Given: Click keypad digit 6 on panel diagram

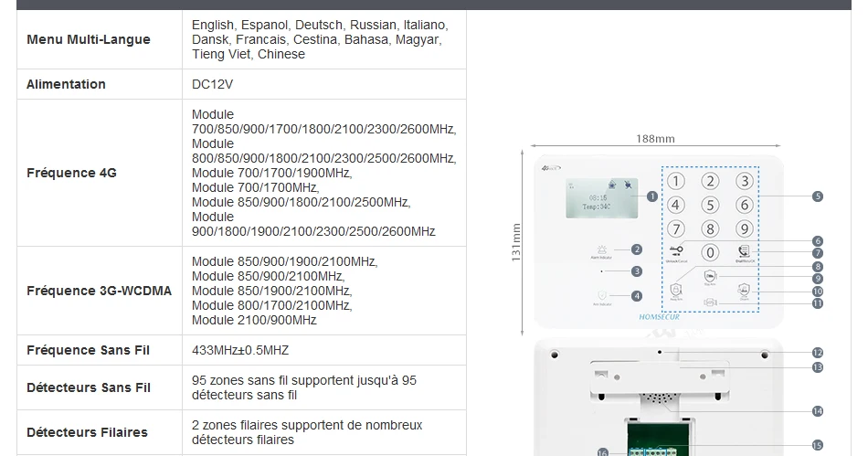Looking at the screenshot, I should (x=745, y=206).
